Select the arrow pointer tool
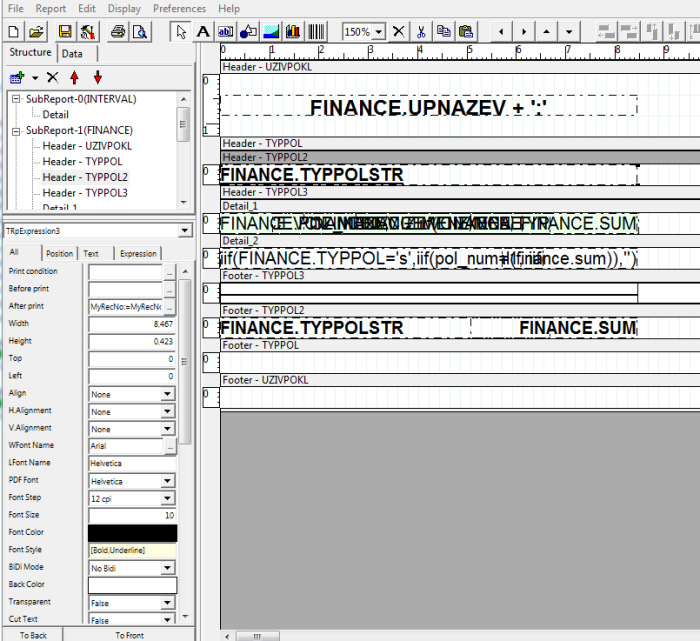The image size is (700, 641). pos(181,32)
